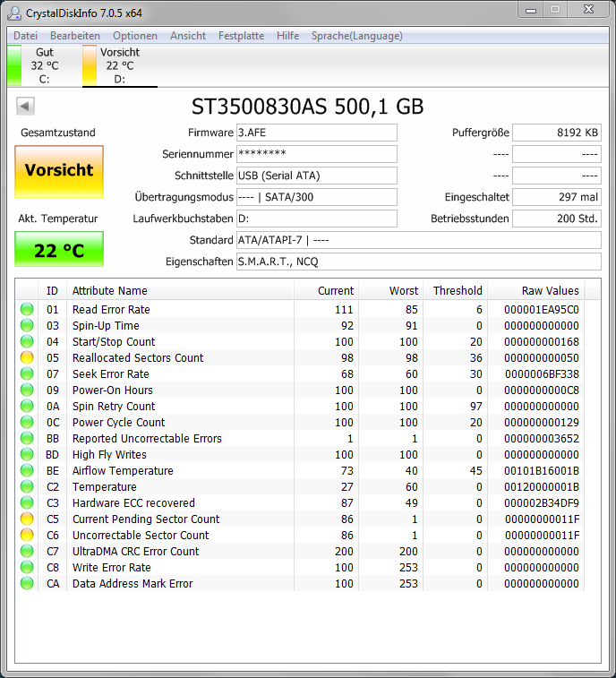
Task: Click the Übertragungsmodus field SATA/300
Action: point(316,197)
